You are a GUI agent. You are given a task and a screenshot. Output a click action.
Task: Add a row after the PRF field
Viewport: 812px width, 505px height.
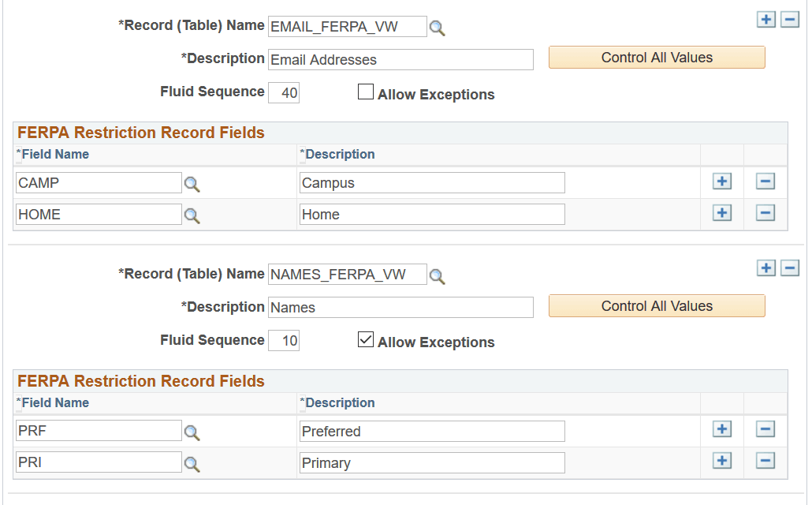click(722, 429)
